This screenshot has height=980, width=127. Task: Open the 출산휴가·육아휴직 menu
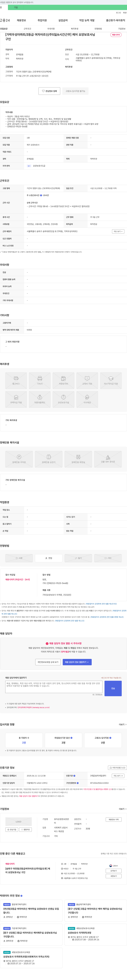point(116,20)
